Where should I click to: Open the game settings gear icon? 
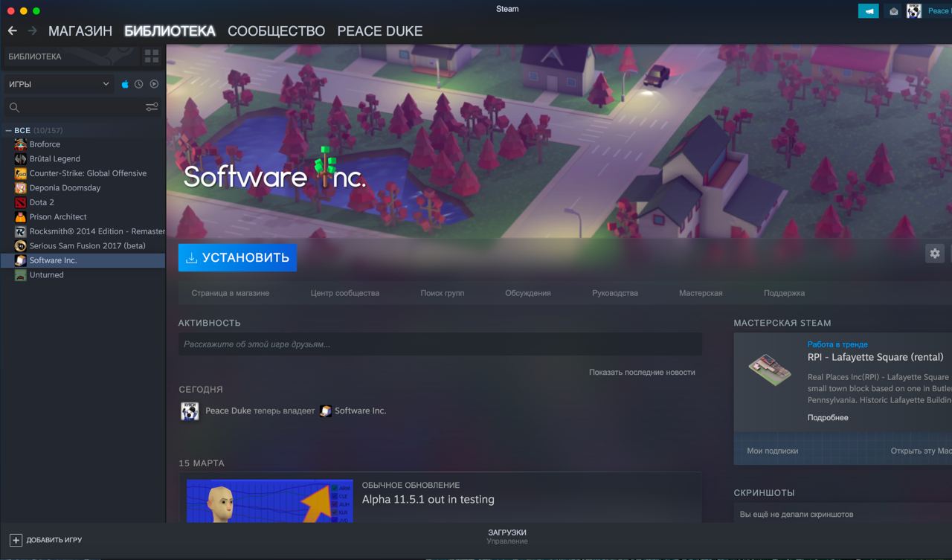tap(935, 253)
